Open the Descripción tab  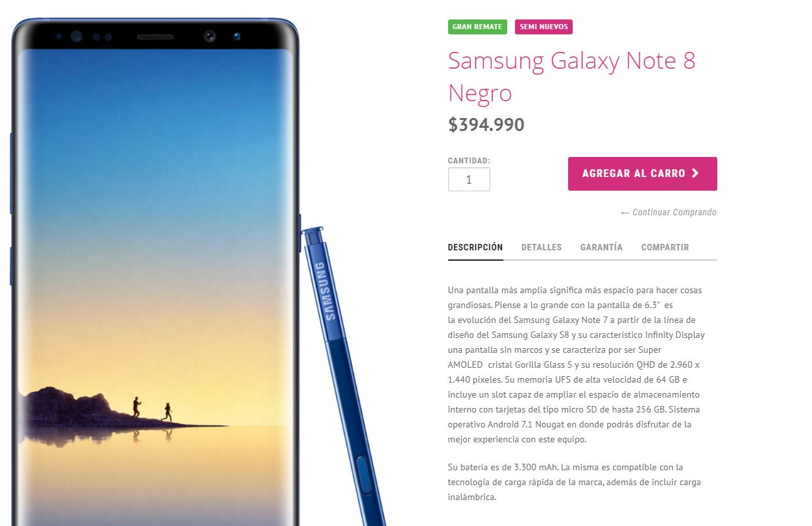click(475, 247)
